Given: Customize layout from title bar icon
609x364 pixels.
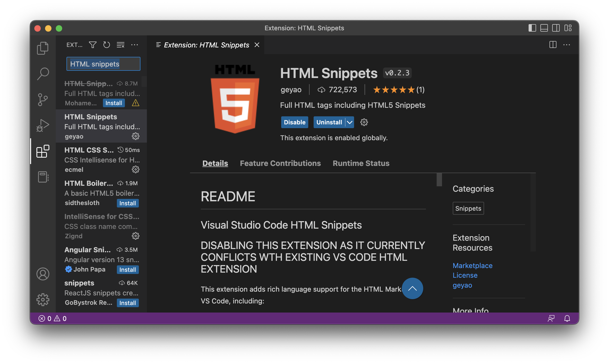Looking at the screenshot, I should point(568,28).
